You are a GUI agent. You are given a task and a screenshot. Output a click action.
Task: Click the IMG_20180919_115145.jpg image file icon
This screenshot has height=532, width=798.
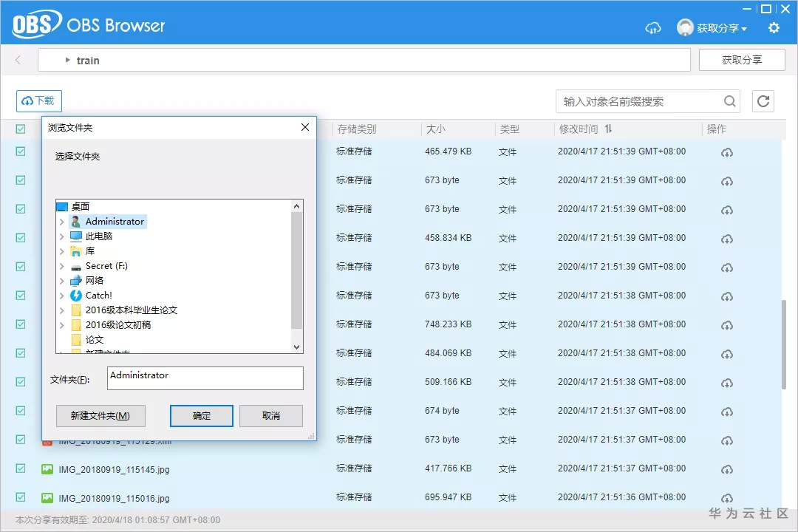(47, 469)
